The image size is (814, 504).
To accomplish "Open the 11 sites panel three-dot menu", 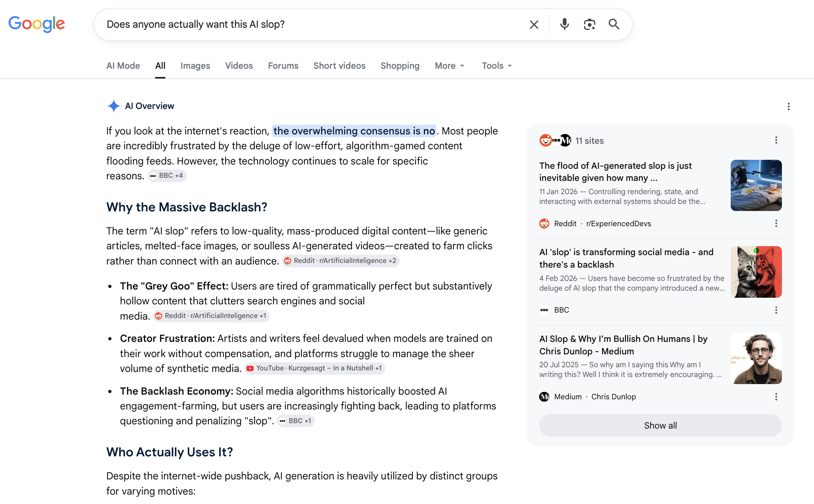I will tap(776, 140).
